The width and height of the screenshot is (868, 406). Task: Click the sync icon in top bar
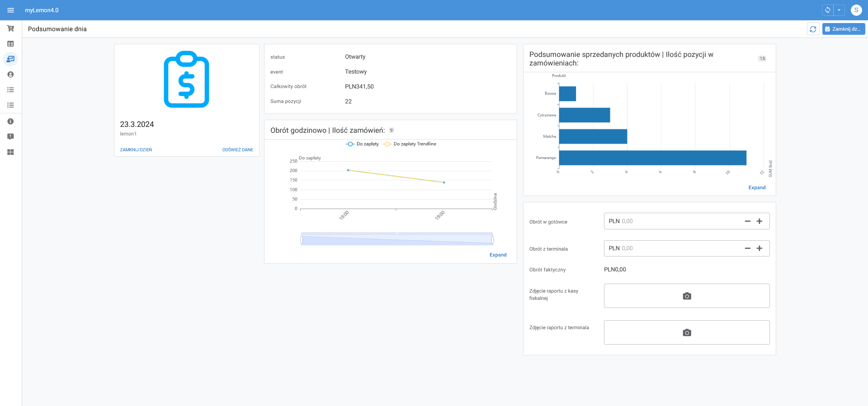pos(828,10)
